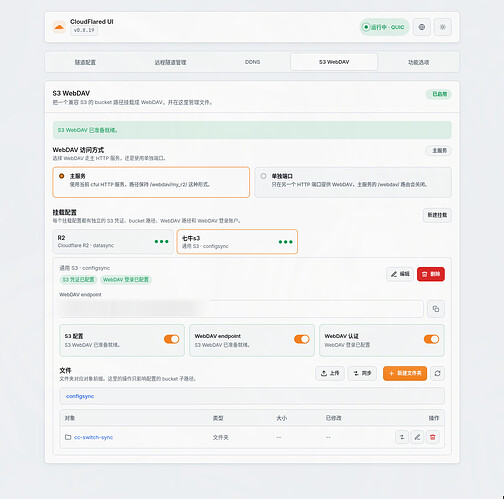Click the rename pencil icon in cc-switch-sync row
The image size is (504, 499).
417,437
